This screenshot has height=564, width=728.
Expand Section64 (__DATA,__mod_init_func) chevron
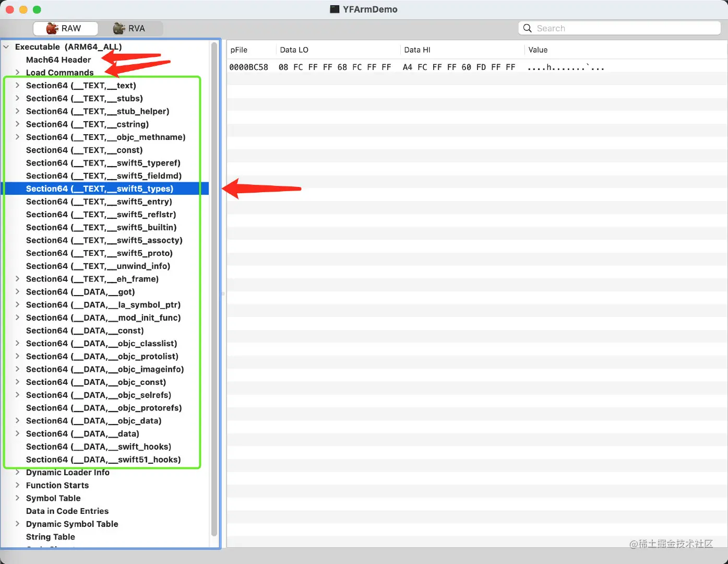coord(17,318)
